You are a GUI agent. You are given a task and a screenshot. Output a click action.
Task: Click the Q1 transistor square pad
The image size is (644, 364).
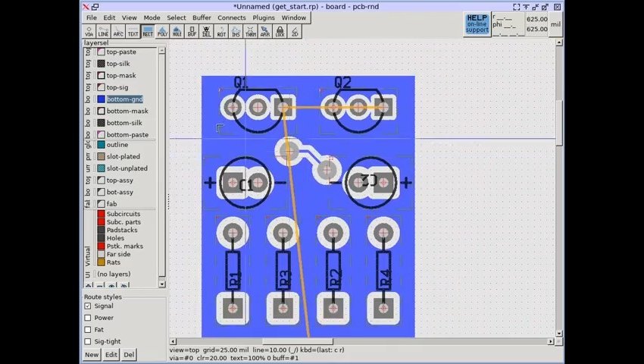(283, 108)
